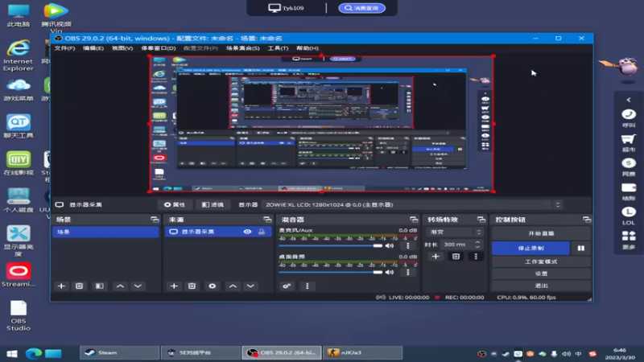Delete transition with trash icon
The image size is (644, 362).
pyautogui.click(x=456, y=257)
